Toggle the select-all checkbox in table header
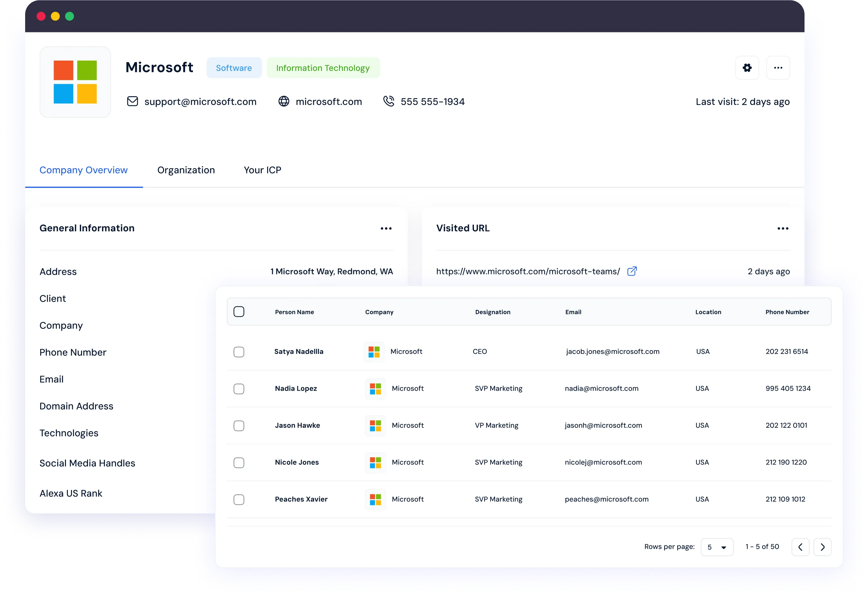868x595 pixels. pos(239,311)
